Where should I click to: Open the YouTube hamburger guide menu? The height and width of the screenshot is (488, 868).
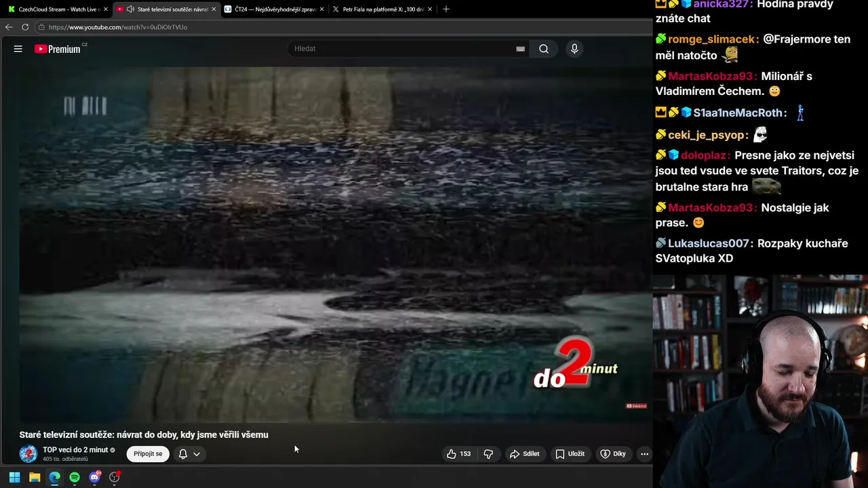18,49
